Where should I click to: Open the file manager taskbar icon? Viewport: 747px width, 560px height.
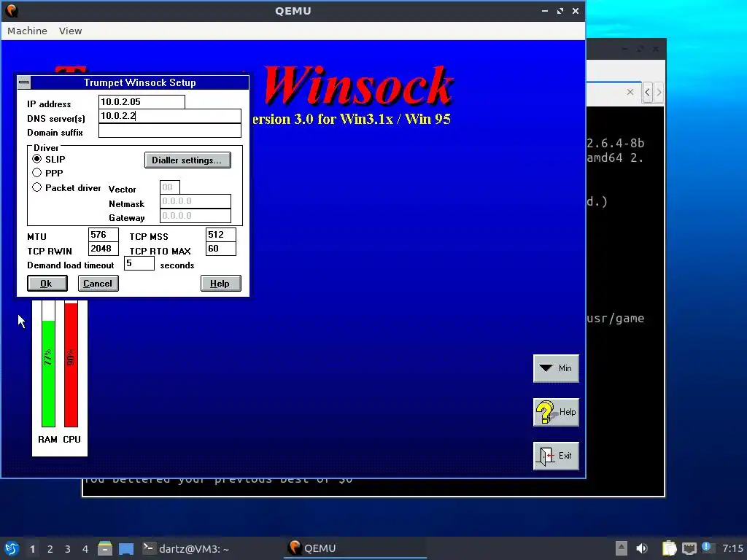(x=105, y=548)
